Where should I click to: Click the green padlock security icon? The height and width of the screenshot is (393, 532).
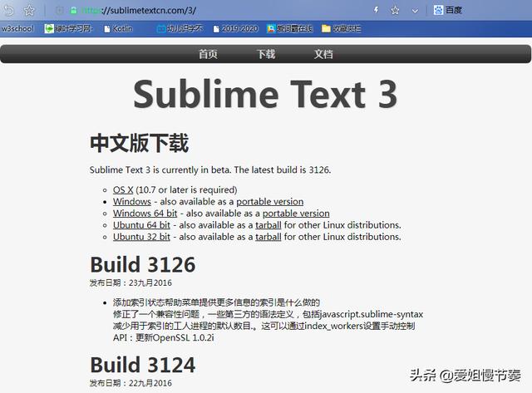point(73,11)
